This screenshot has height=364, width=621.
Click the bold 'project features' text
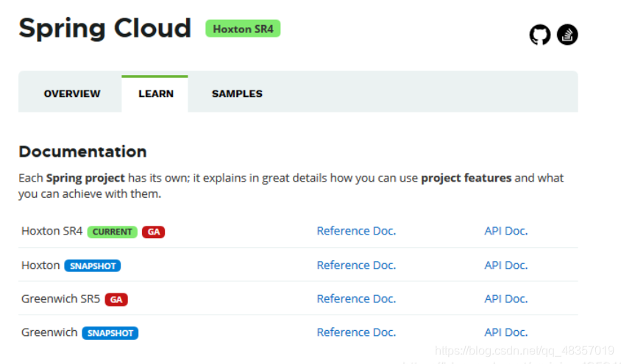[466, 178]
